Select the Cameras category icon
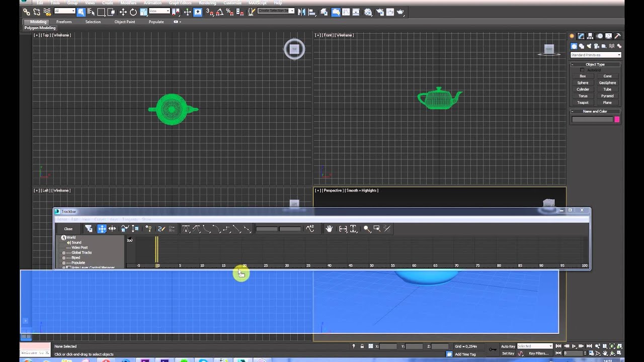The image size is (644, 362). 597,46
